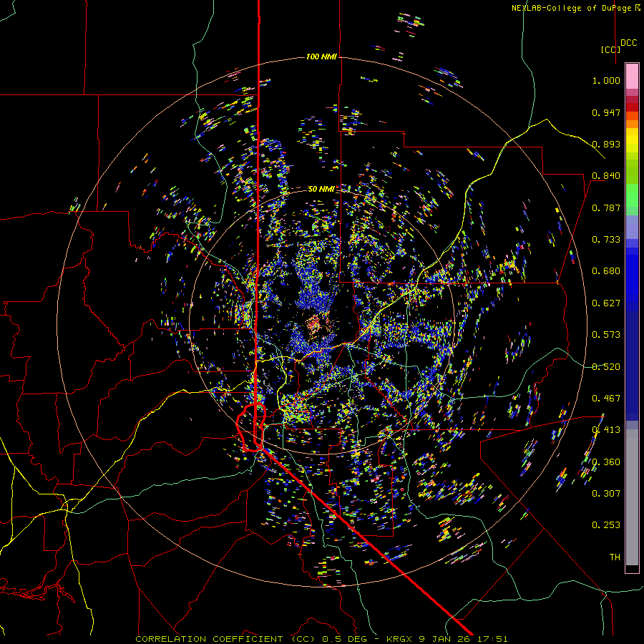Click the 0.520 value on the color scale

tap(606, 367)
